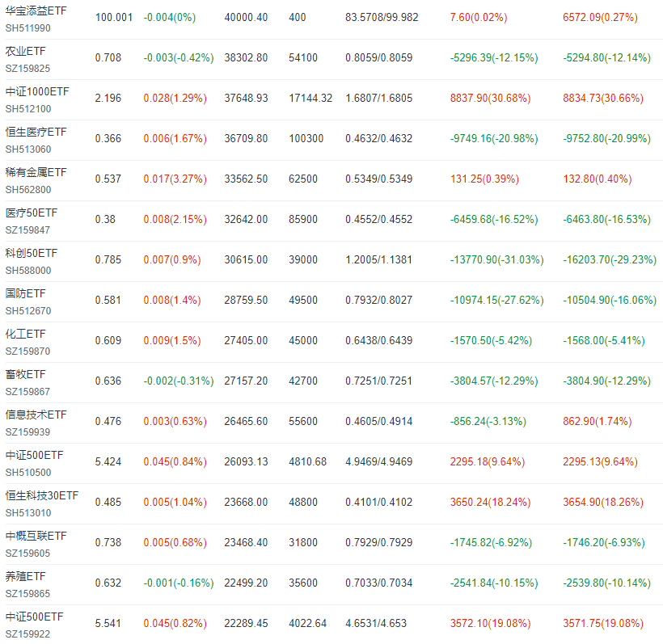Open 国防ETF fund entry
Image resolution: width=663 pixels, height=644 pixels.
25,293
